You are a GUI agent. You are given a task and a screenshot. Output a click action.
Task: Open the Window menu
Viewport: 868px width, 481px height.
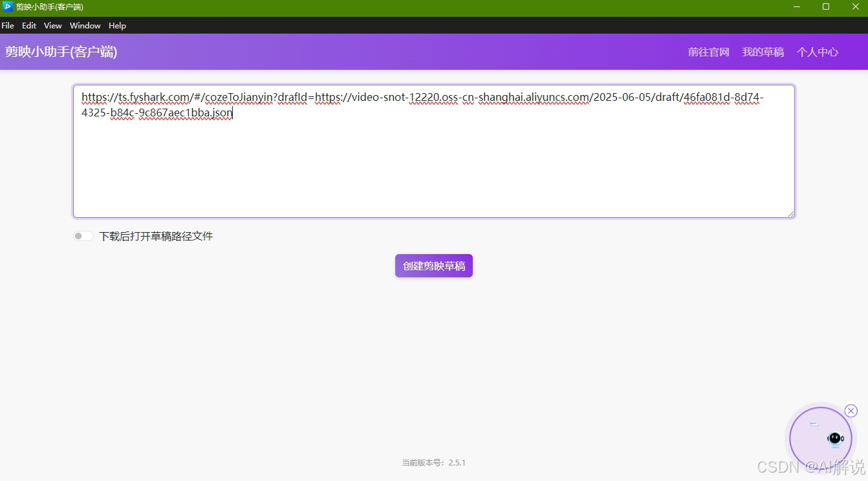click(x=85, y=26)
